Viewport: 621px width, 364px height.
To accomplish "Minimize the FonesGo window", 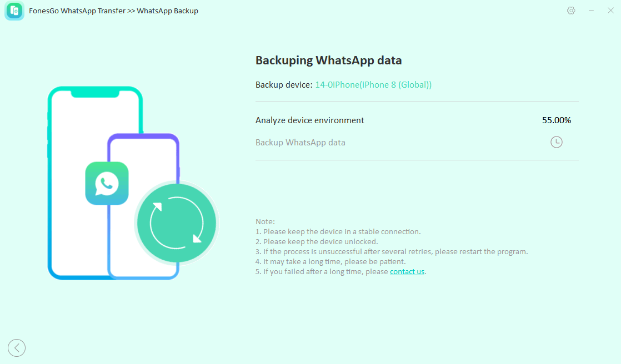I will 591,11.
